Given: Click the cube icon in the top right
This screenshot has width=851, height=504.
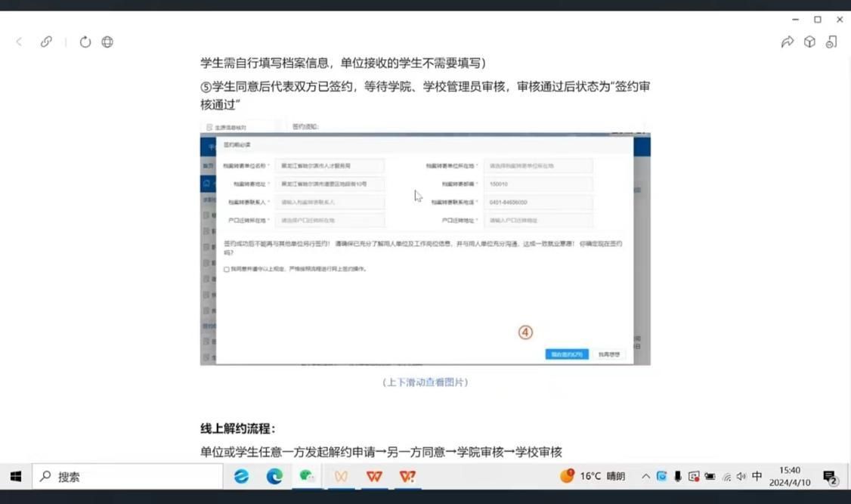Looking at the screenshot, I should pyautogui.click(x=809, y=42).
